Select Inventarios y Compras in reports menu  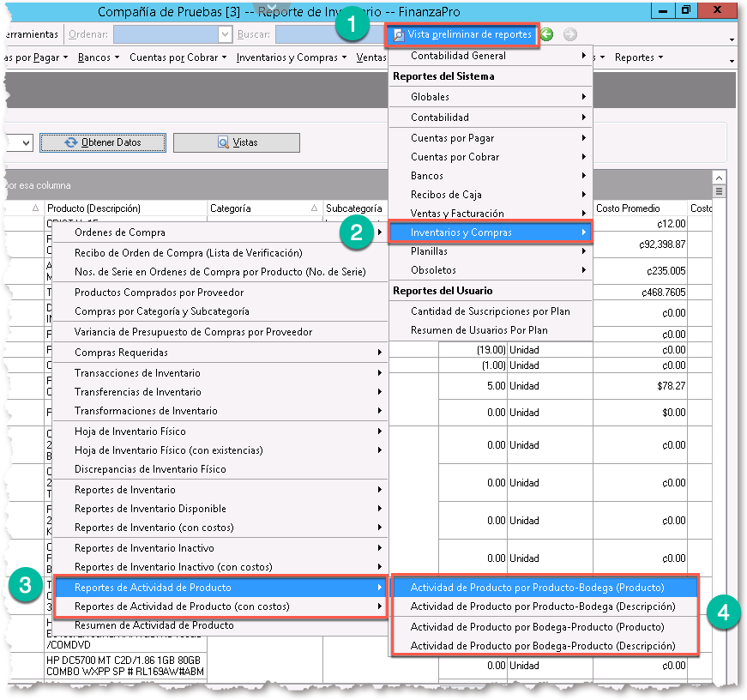490,232
